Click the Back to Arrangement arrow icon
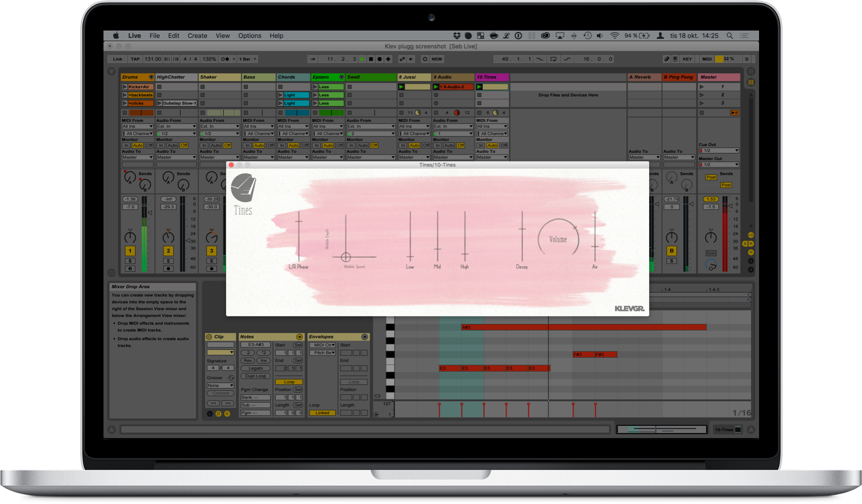862x504 pixels. [411, 59]
